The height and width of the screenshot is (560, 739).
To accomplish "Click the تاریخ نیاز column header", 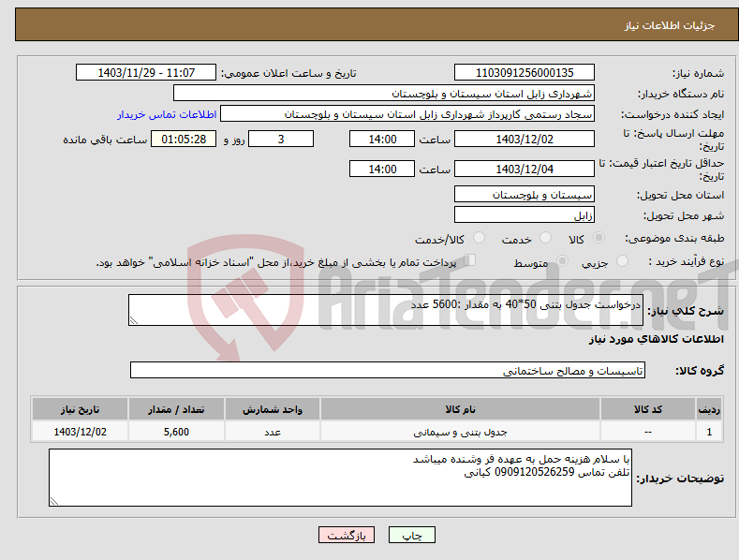I will pyautogui.click(x=81, y=409).
